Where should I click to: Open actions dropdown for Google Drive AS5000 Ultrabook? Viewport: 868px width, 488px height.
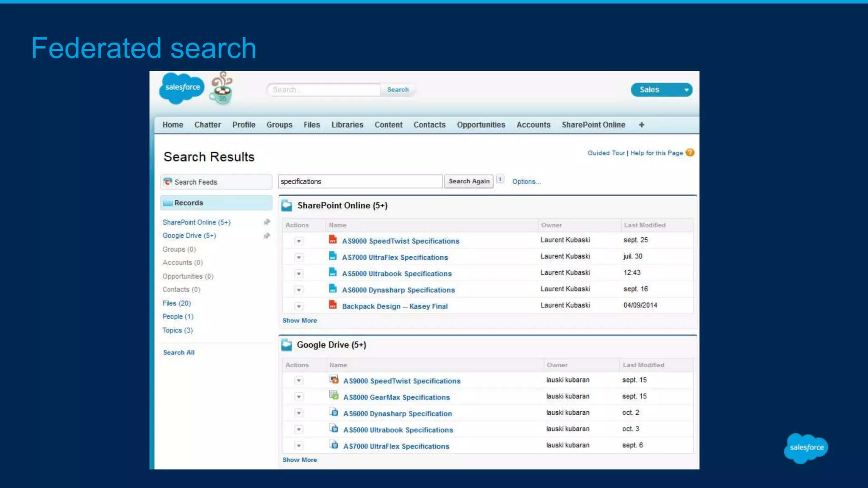pos(299,430)
